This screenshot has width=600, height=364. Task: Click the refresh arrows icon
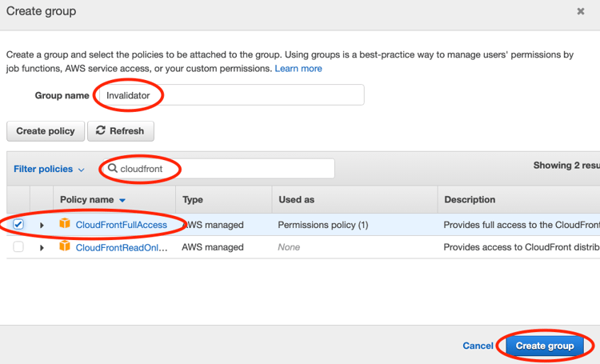[101, 130]
